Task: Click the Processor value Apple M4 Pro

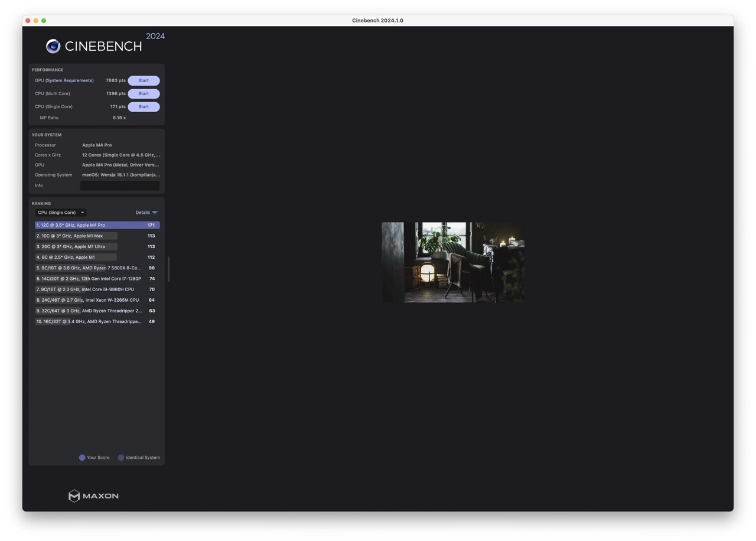Action: click(97, 145)
